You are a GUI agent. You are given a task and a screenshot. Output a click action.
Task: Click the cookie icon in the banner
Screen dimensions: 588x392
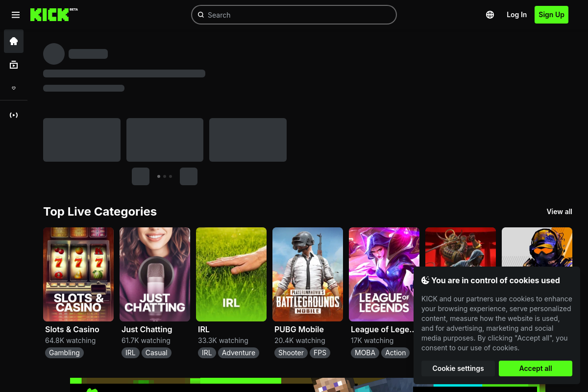[425, 280]
